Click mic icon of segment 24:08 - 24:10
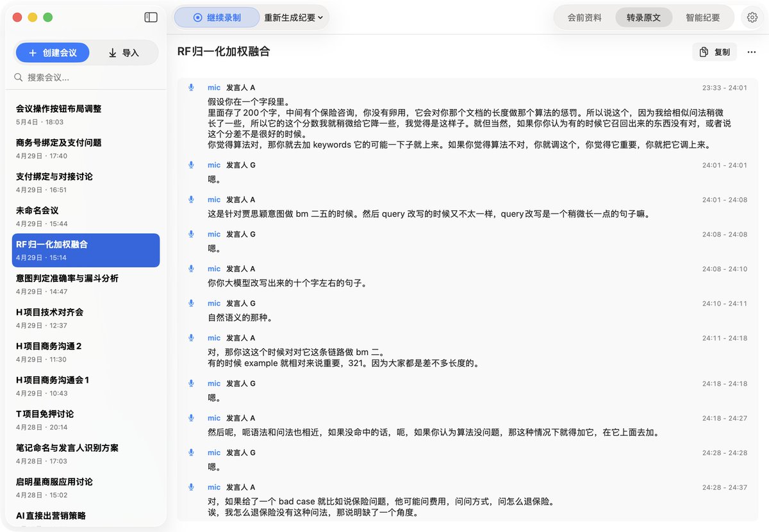769x532 pixels. (x=191, y=269)
